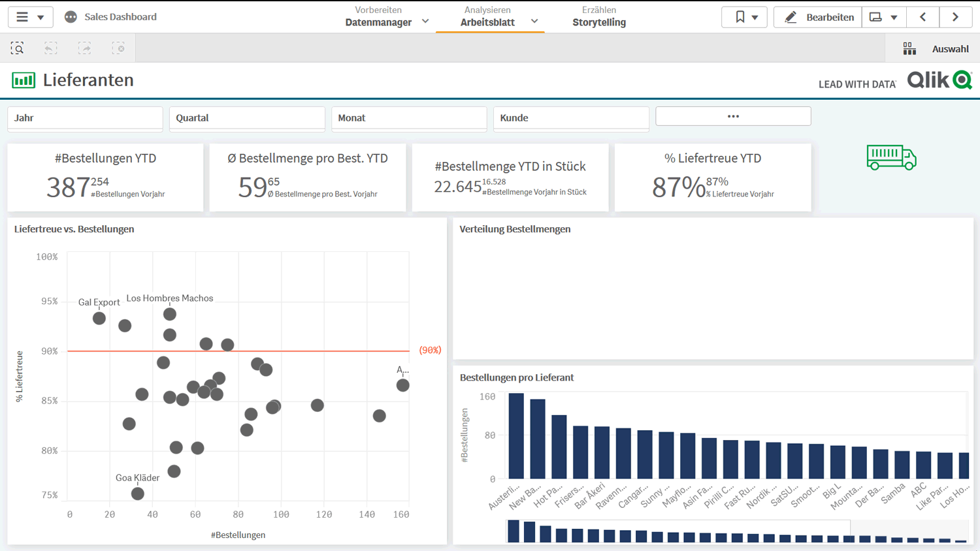Expand the navigation menu dropdown arrow
The image size is (980, 551).
pyautogui.click(x=41, y=18)
